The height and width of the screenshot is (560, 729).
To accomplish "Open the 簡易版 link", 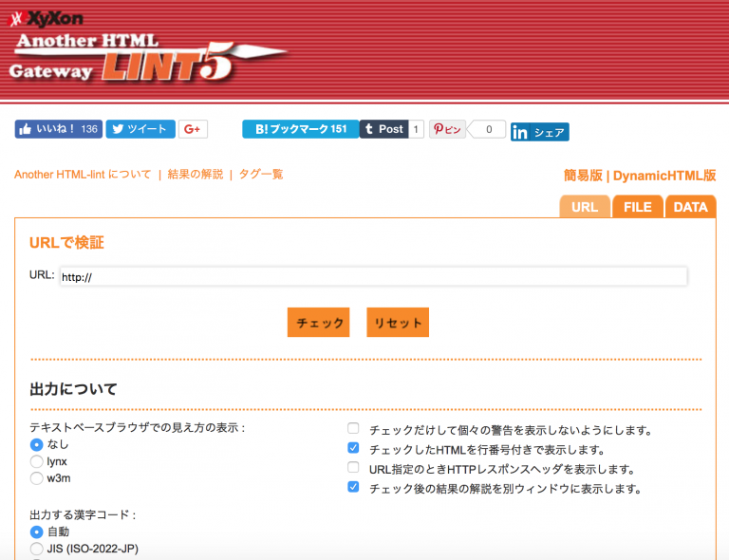I will (x=583, y=176).
